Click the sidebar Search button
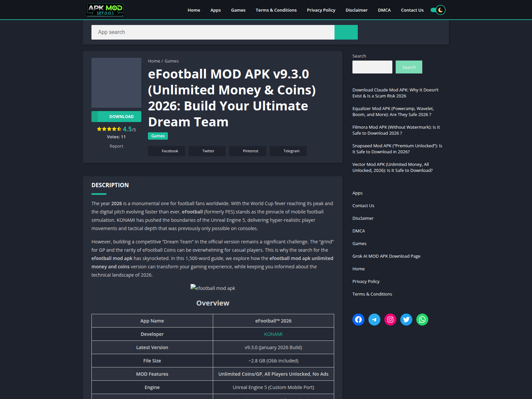532x399 pixels. (x=409, y=67)
